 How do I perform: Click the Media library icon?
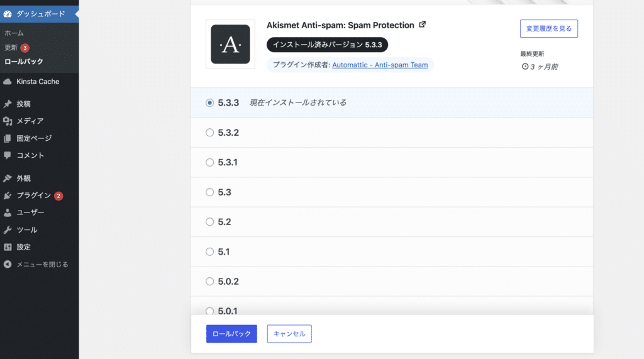(x=8, y=121)
